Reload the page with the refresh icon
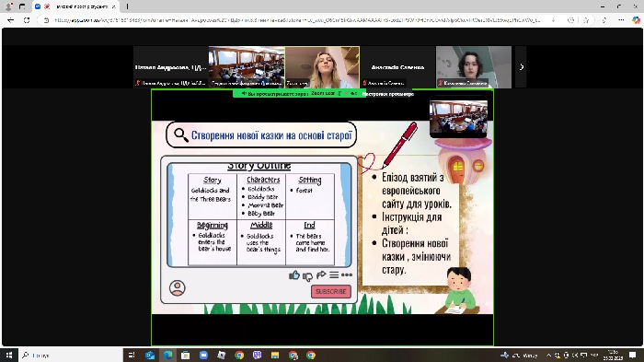Image resolution: width=644 pixels, height=362 pixels. tap(27, 20)
